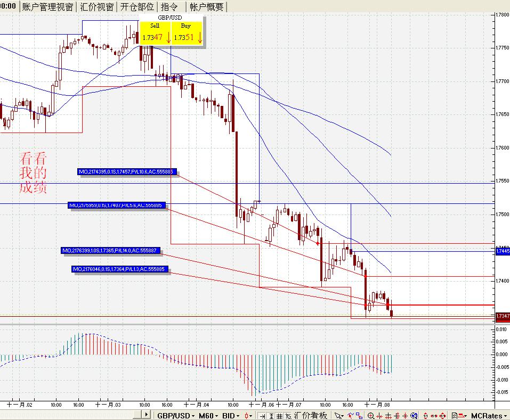Image resolution: width=510 pixels, height=420 pixels.
Task: Switch to the 汇价视窗 tab
Action: 96,6
